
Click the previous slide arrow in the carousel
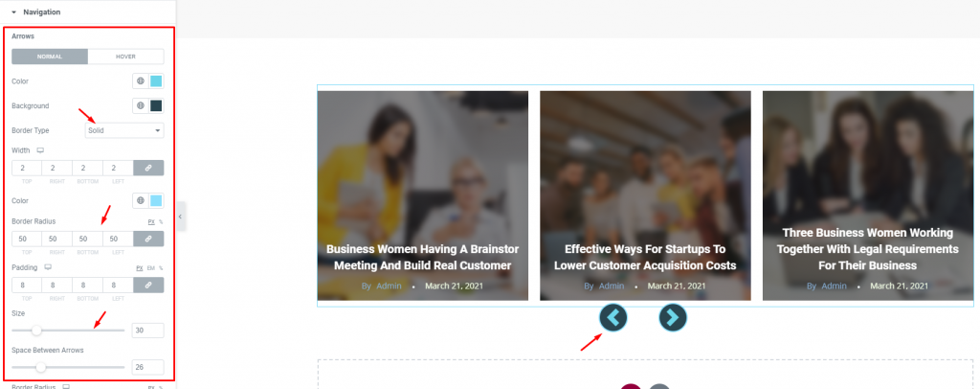(x=612, y=318)
